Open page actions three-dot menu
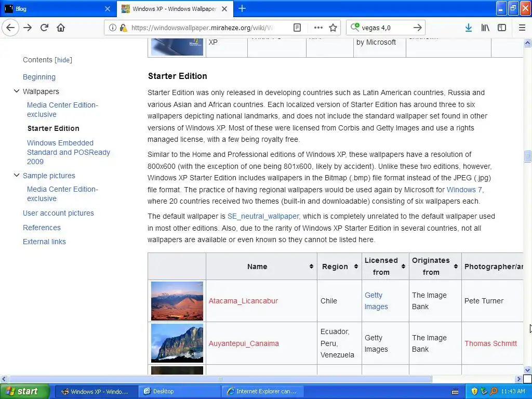Image resolution: width=532 pixels, height=399 pixels. [318, 28]
